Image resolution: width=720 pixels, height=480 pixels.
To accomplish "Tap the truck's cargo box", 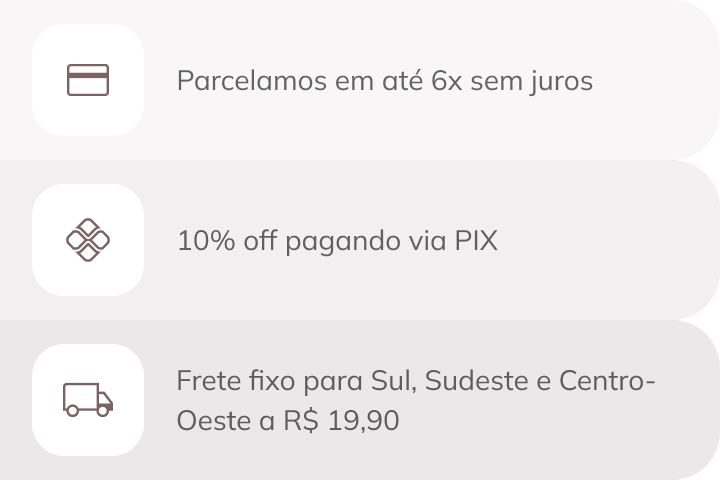I will tap(79, 396).
